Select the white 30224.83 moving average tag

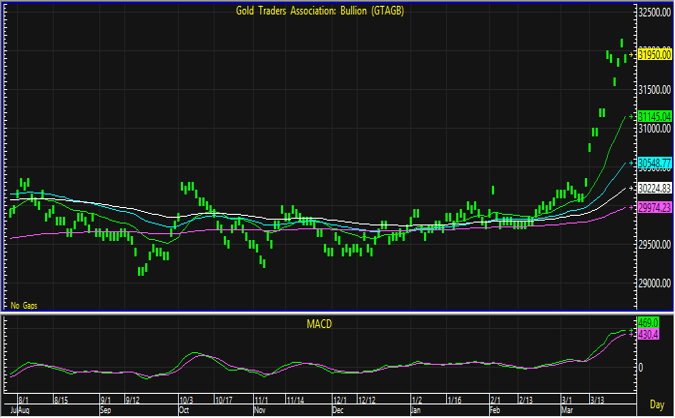(x=652, y=188)
